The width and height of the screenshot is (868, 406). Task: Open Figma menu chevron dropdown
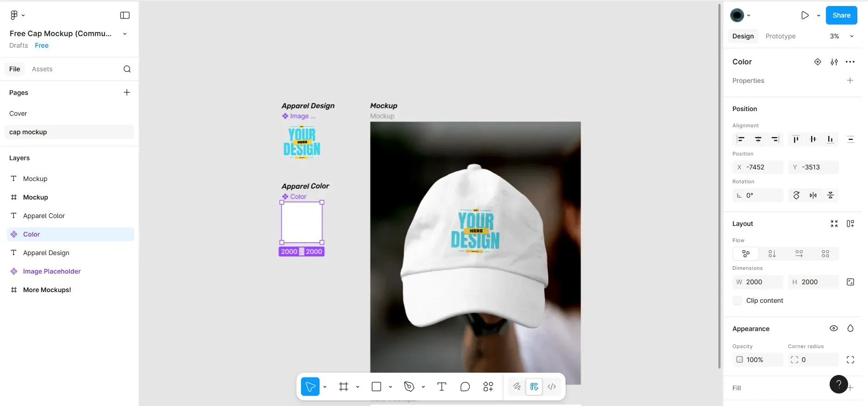(x=23, y=15)
